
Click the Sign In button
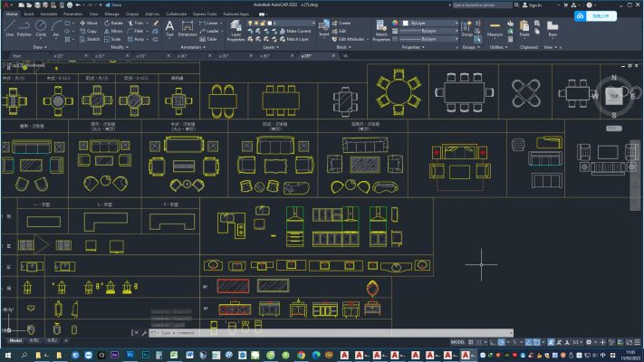pos(535,5)
